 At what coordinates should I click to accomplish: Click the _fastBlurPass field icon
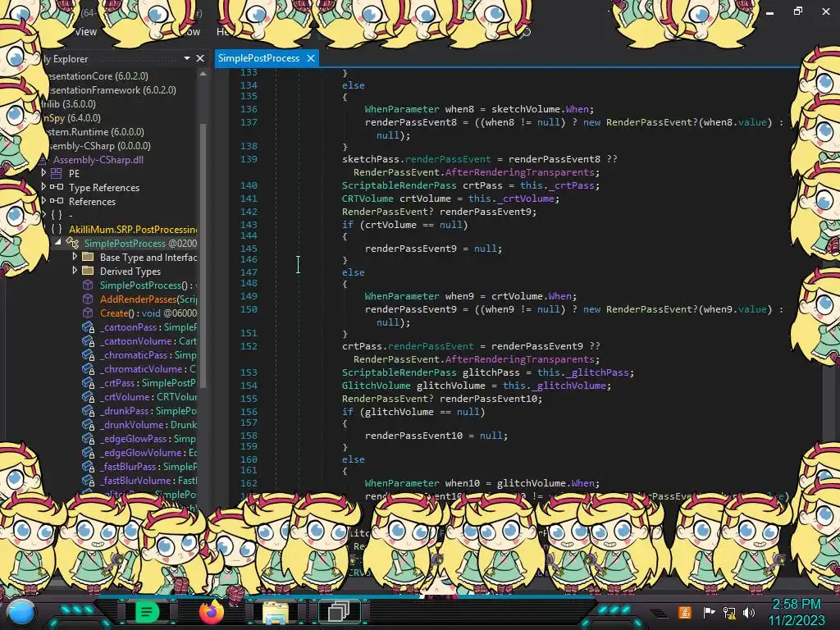click(x=88, y=467)
